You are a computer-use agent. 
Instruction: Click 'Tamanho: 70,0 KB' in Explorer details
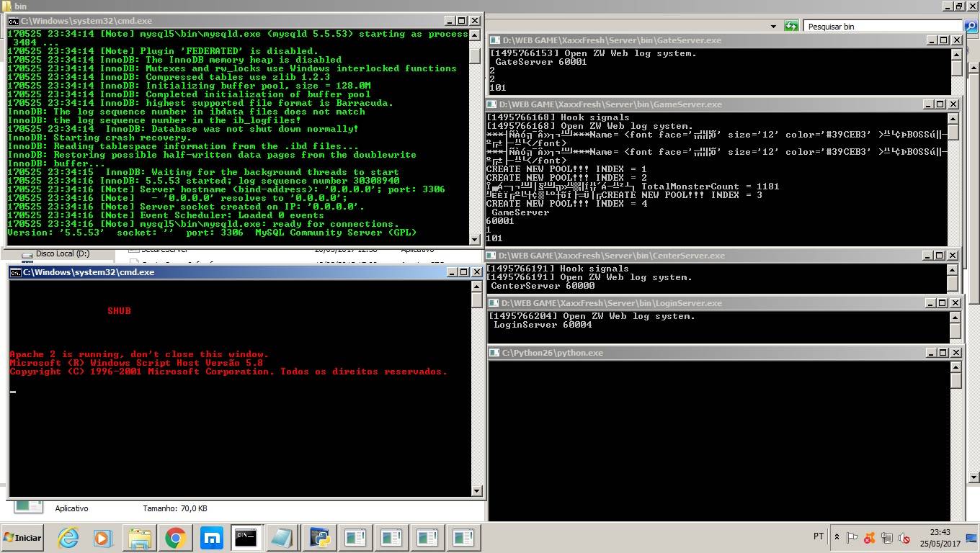[x=175, y=508]
